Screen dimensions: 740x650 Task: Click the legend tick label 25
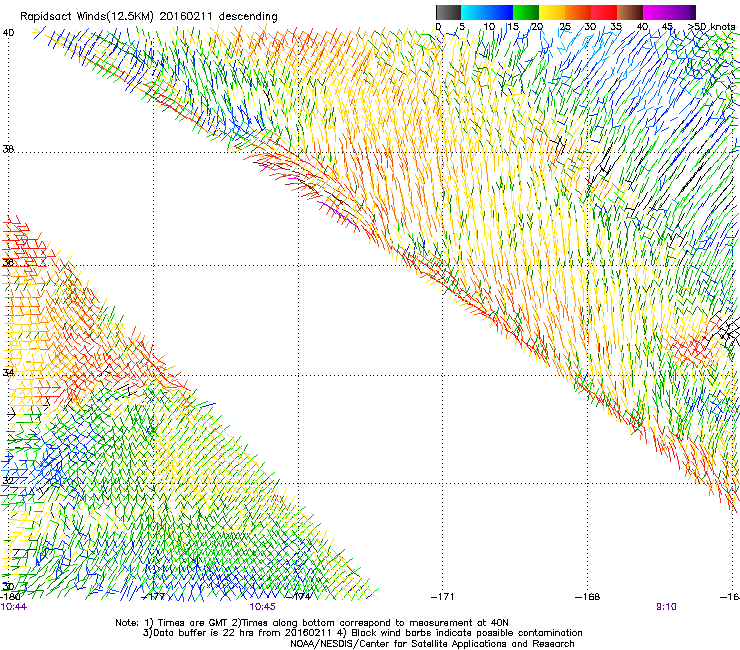[565, 27]
